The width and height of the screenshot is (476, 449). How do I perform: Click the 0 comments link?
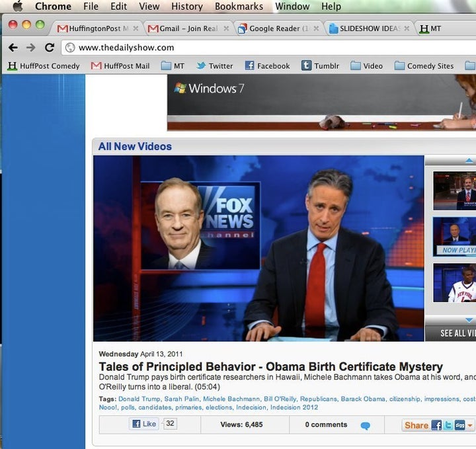(x=326, y=425)
